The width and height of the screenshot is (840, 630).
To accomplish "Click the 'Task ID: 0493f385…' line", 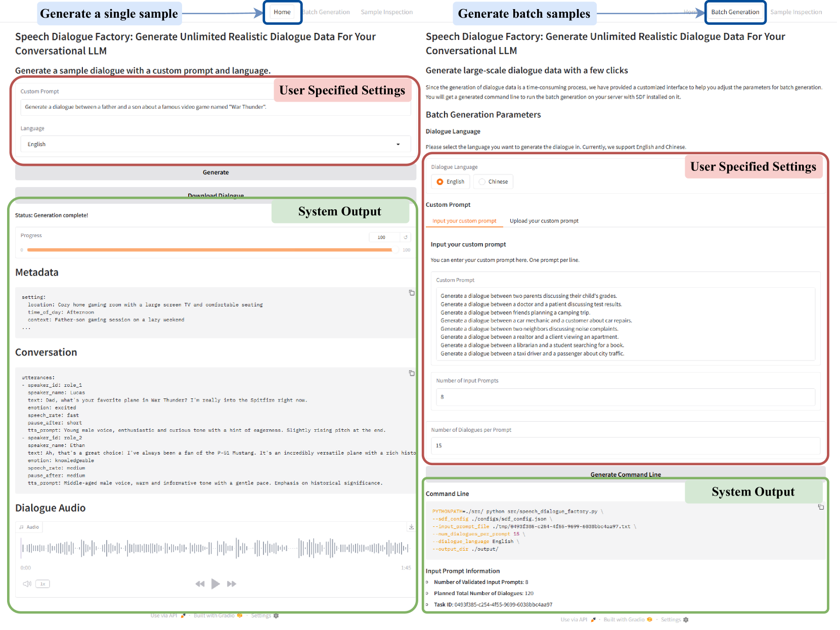I will (x=493, y=605).
